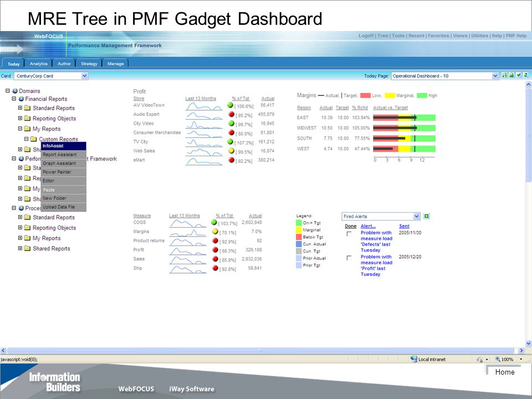Switch to the Today tab
This screenshot has height=399, width=532.
pos(13,64)
